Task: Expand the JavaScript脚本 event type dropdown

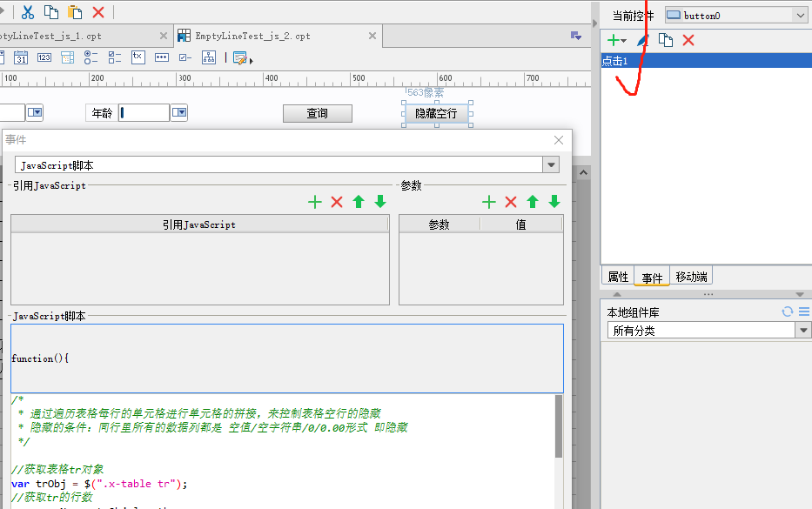Action: coord(551,165)
